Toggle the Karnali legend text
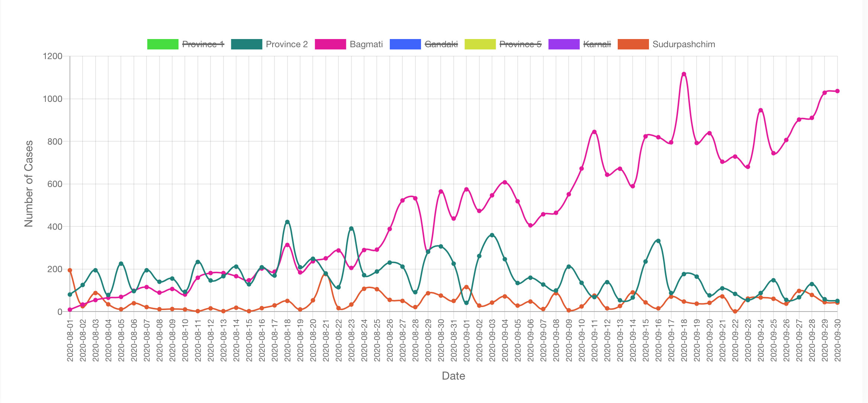 tap(597, 44)
